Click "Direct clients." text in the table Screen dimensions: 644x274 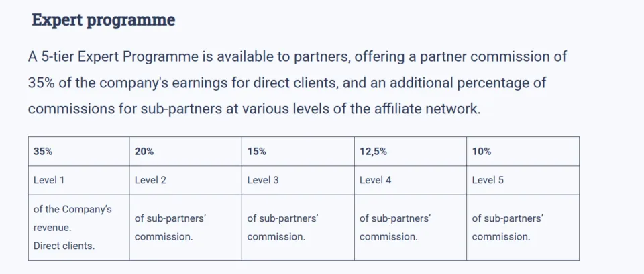click(64, 246)
